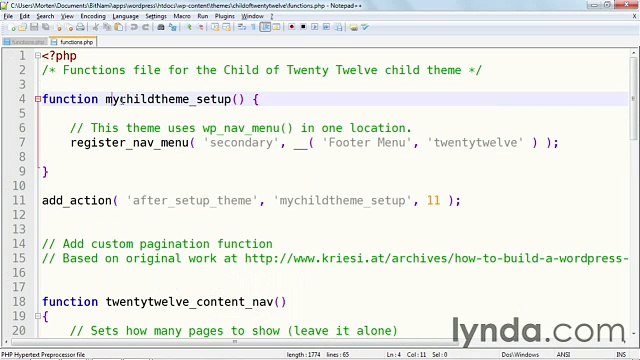This screenshot has height=360, width=640.
Task: Open the Language menu
Action: click(x=125, y=16)
